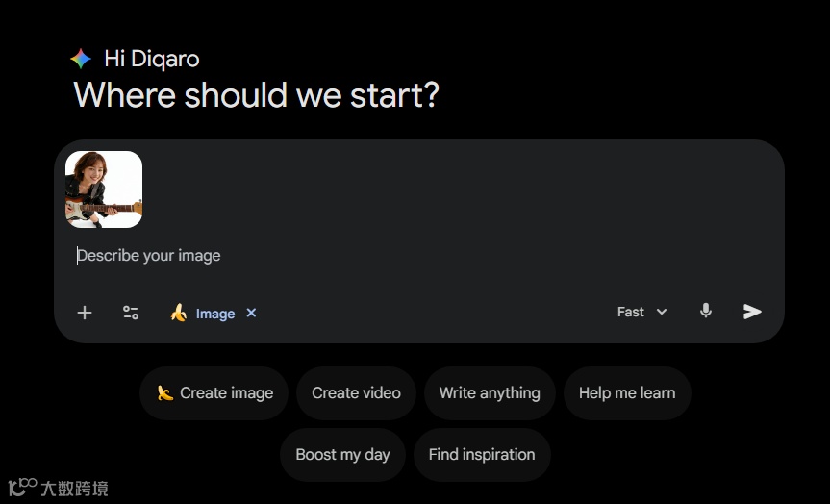This screenshot has height=504, width=830.
Task: Click the uploaded guitar player thumbnail
Action: pyautogui.click(x=104, y=189)
